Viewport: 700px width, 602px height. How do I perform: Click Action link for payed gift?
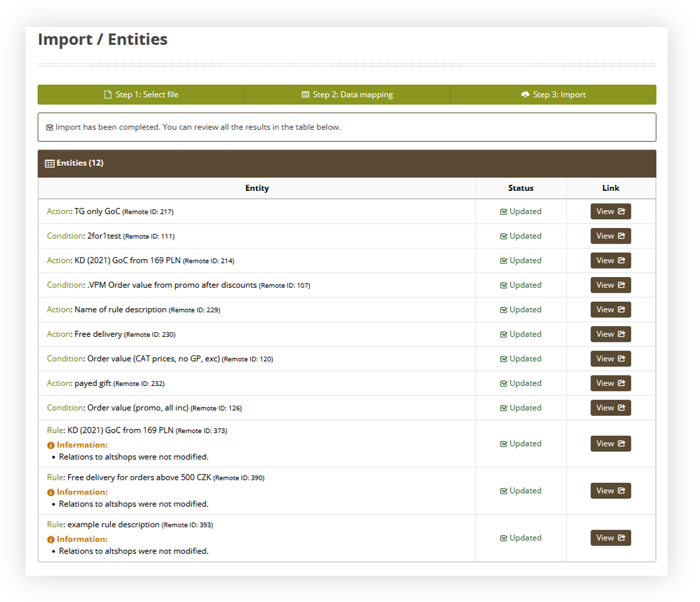click(59, 383)
